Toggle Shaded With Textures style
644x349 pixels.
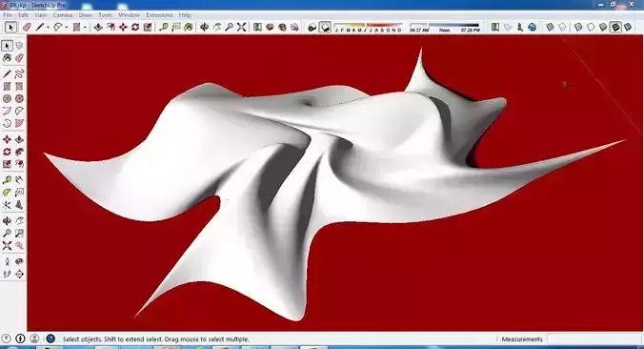tap(615, 27)
